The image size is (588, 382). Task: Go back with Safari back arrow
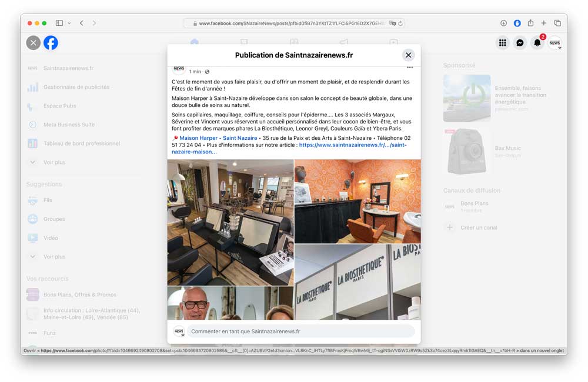[x=81, y=23]
